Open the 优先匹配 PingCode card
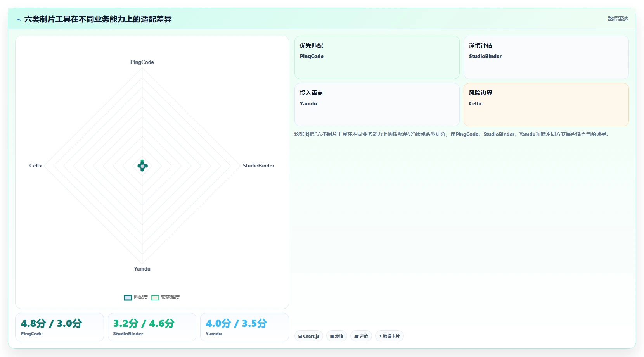The width and height of the screenshot is (644, 357). [377, 57]
